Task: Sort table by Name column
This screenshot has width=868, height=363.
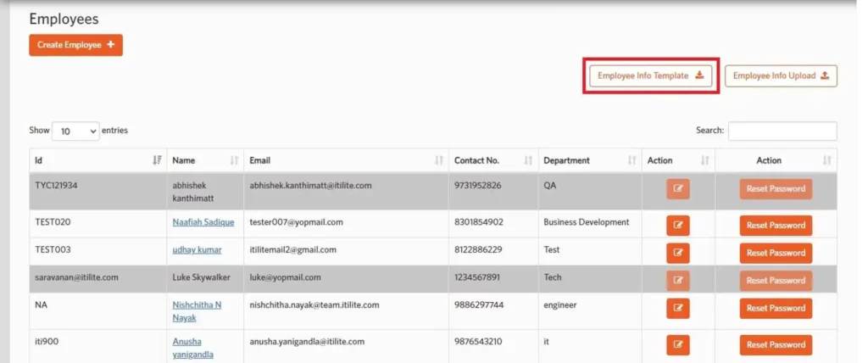Action: click(205, 160)
